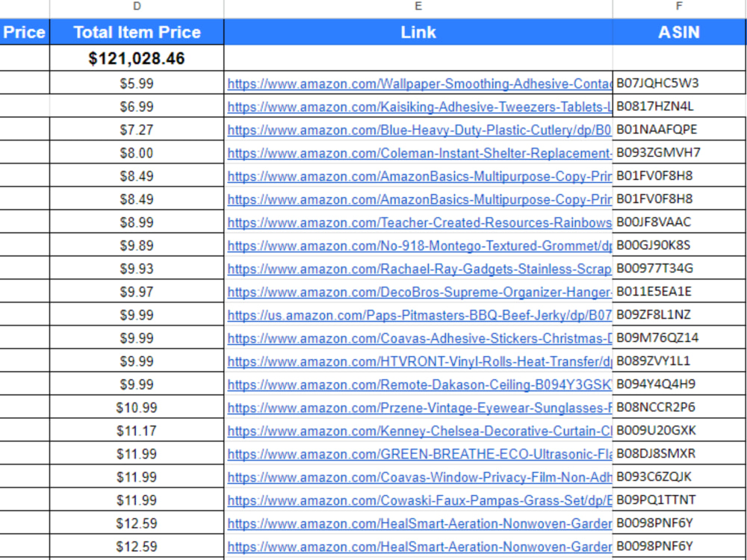Open the Kaisiking-Adhesive-Tweezers Amazon link

[x=420, y=107]
